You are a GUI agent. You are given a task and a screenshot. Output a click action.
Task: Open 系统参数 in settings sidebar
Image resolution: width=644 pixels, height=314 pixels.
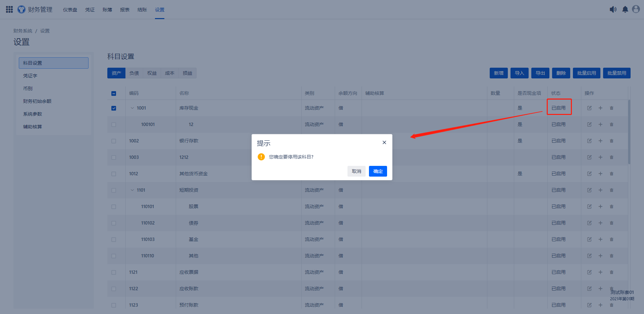(x=54, y=114)
